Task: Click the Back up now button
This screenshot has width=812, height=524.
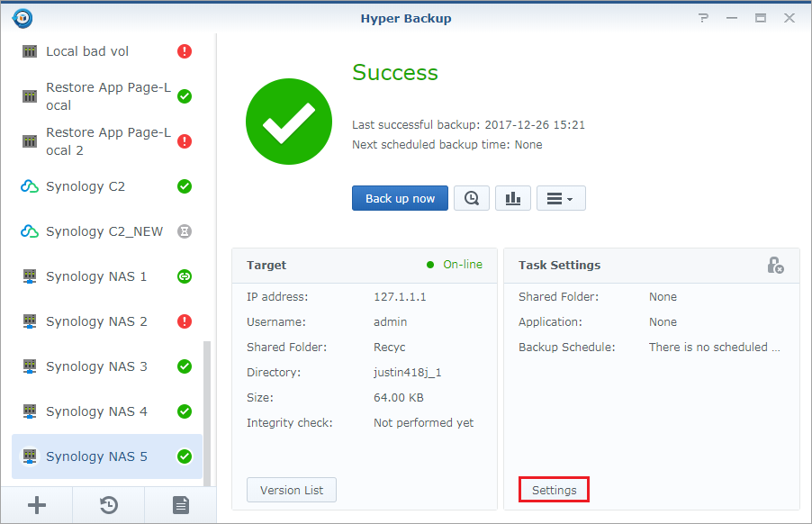Action: (x=400, y=198)
